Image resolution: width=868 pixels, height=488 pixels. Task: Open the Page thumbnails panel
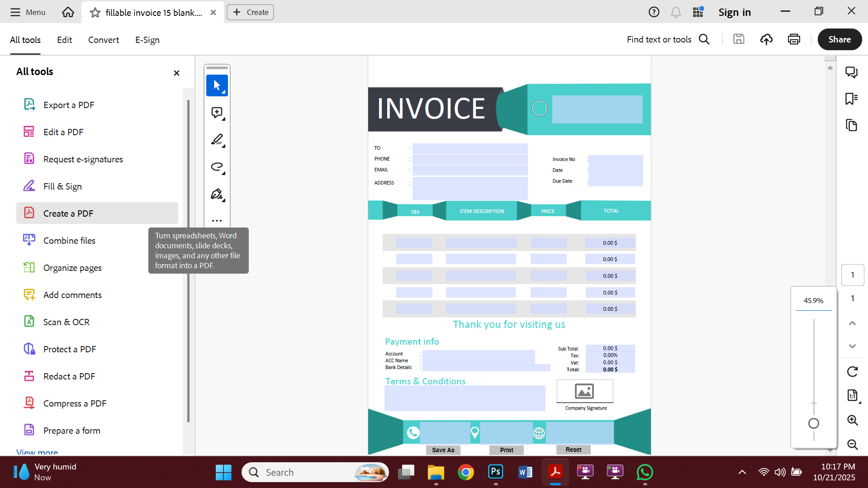click(x=852, y=125)
